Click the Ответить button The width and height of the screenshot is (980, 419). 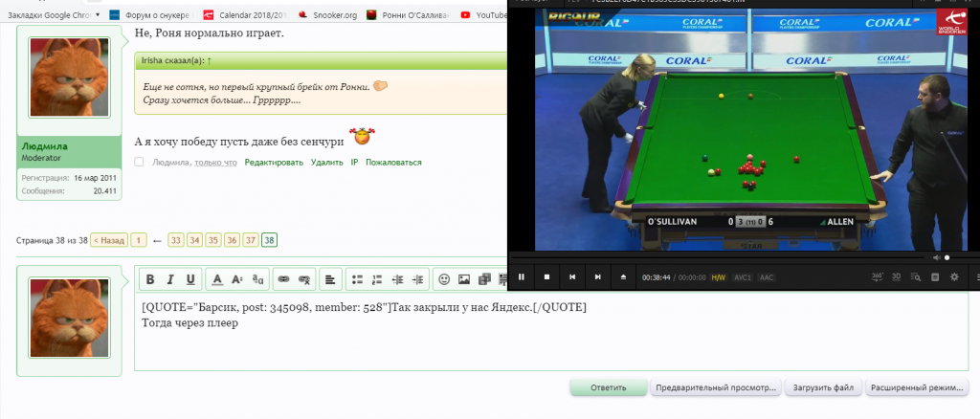608,387
